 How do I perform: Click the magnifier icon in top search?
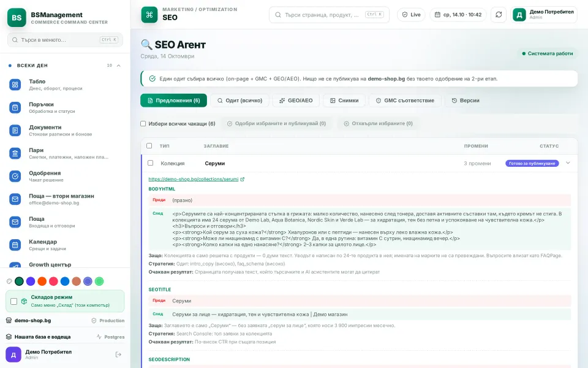click(x=278, y=15)
